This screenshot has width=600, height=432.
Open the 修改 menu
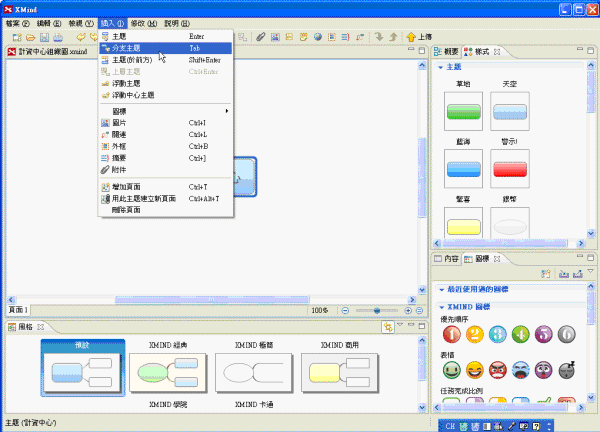[x=143, y=24]
